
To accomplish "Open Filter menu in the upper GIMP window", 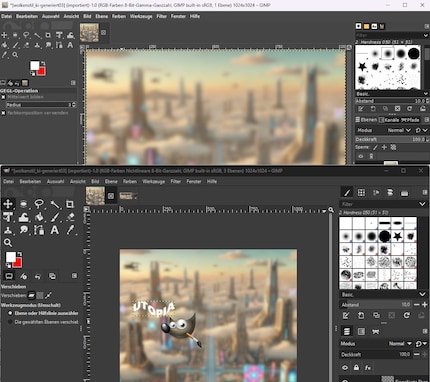I will point(161,16).
